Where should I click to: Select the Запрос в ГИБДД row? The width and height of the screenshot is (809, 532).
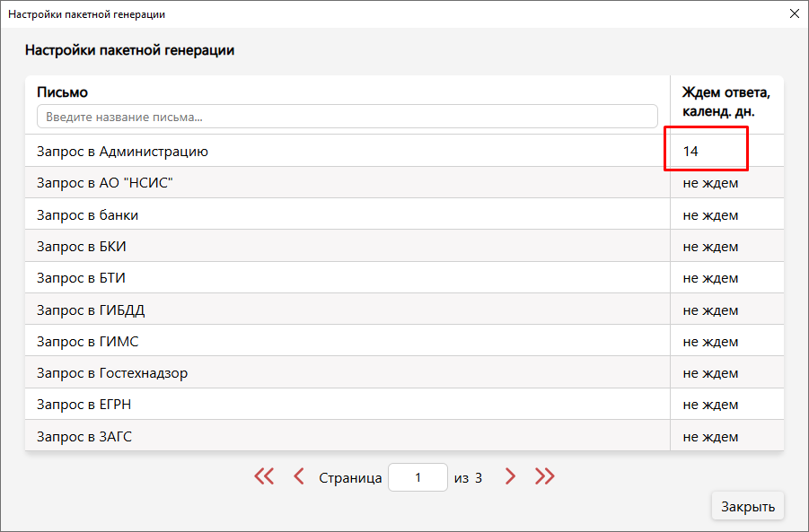(x=91, y=310)
